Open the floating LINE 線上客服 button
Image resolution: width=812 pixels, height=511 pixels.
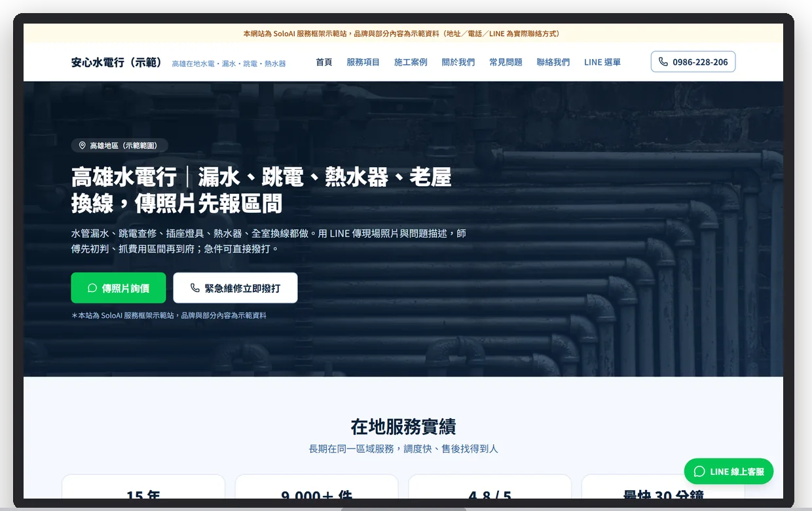tap(729, 472)
